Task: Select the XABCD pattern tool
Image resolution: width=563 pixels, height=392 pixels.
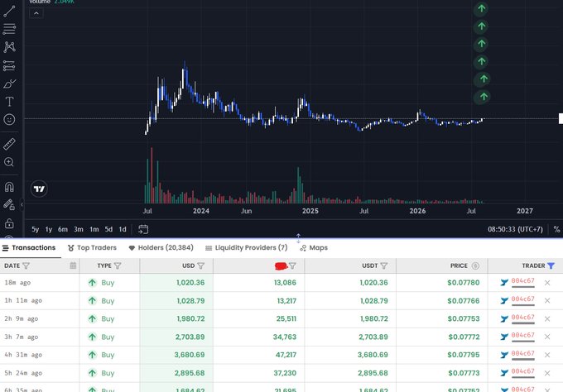Action: pos(9,47)
